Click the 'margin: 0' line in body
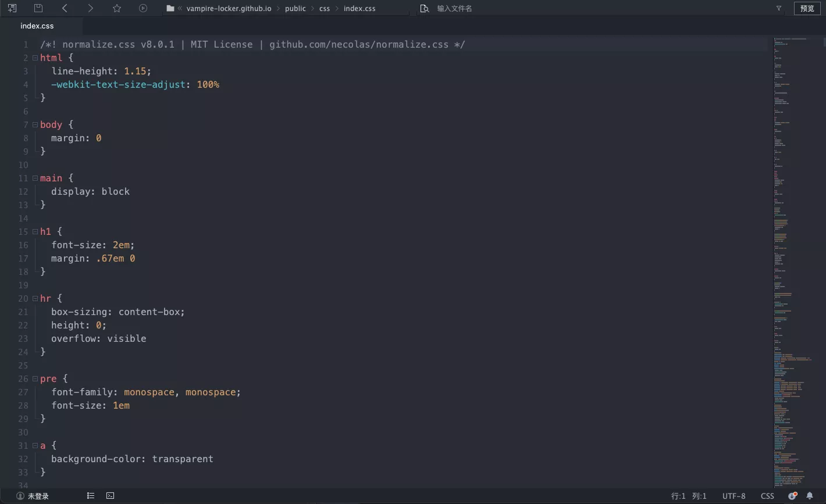 (76, 138)
